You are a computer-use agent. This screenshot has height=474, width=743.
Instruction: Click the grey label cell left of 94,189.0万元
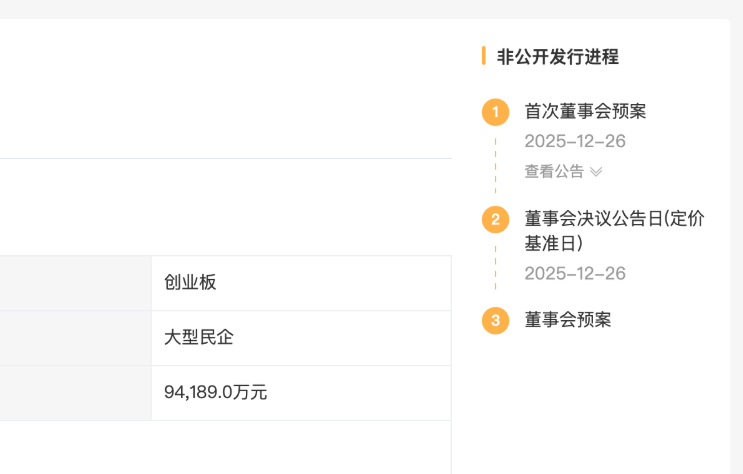[75, 393]
